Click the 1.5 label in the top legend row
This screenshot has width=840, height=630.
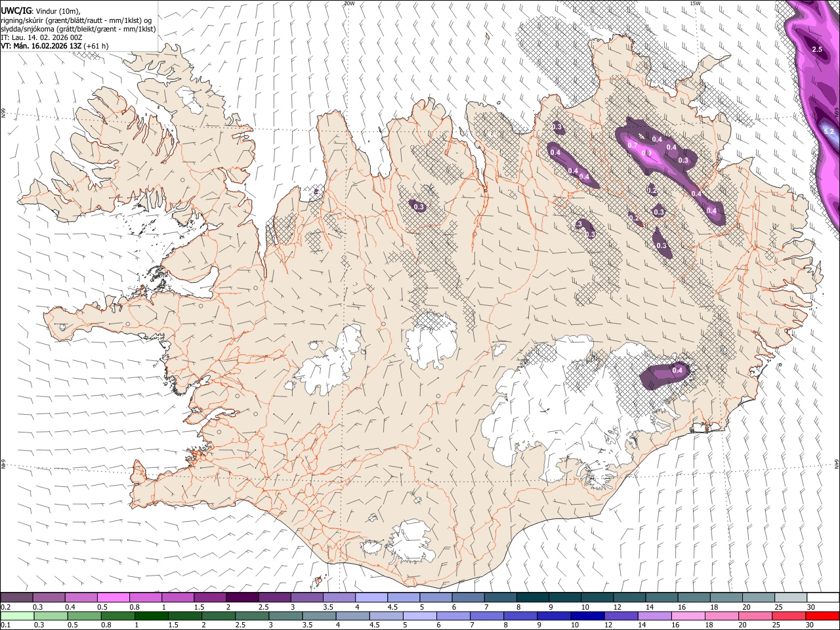pos(199,607)
